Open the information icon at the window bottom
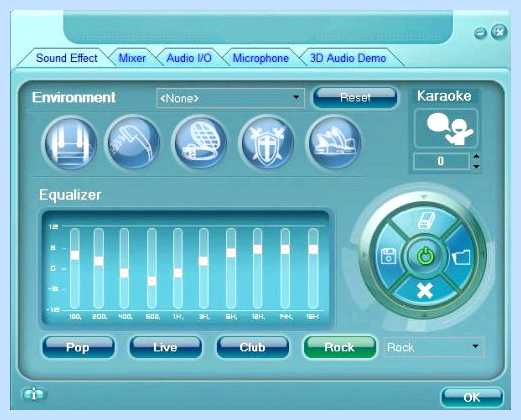The width and height of the screenshot is (521, 420). 34,394
